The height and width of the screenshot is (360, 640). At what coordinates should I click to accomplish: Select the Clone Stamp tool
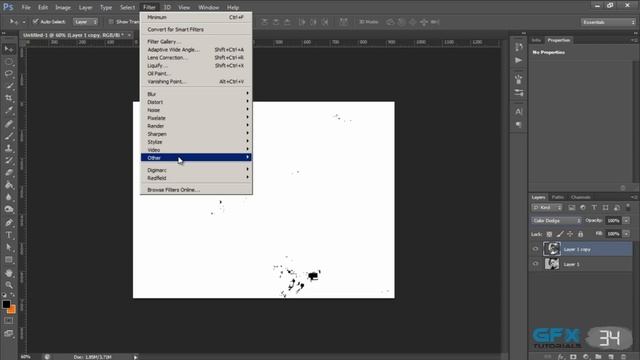point(9,149)
